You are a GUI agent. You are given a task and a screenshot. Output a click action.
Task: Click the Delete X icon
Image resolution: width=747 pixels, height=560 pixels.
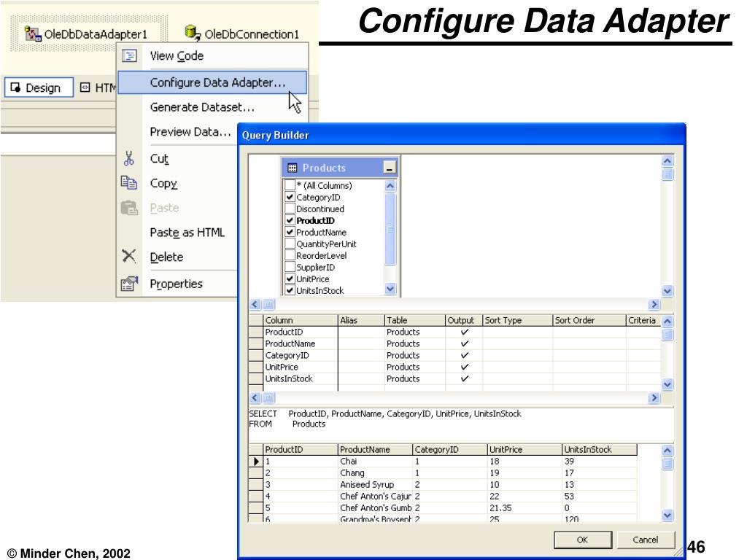click(x=128, y=256)
